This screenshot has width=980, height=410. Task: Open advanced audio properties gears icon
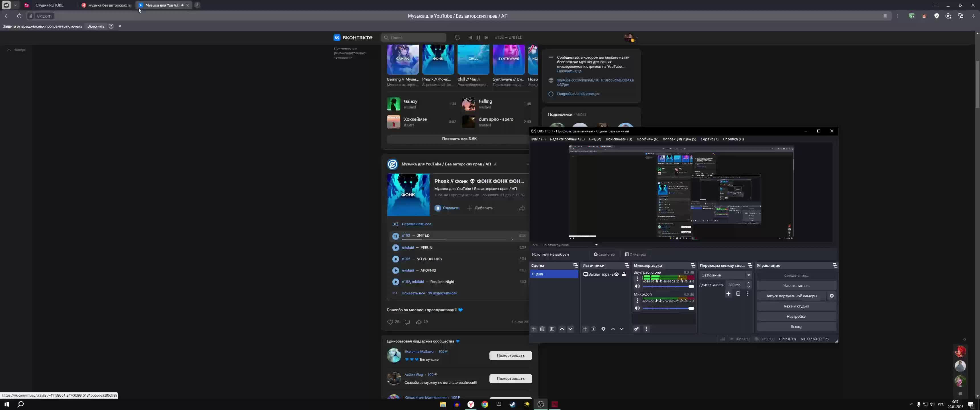(636, 329)
